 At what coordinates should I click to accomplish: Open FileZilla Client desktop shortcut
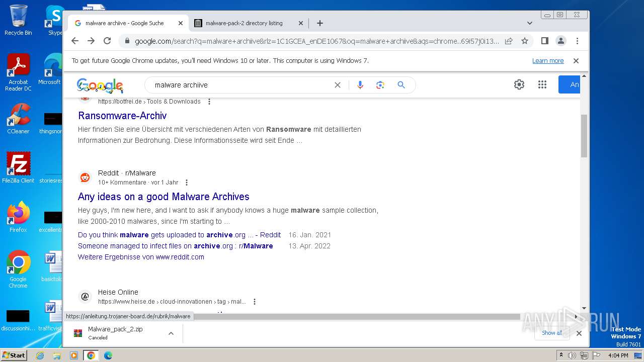pos(18,167)
